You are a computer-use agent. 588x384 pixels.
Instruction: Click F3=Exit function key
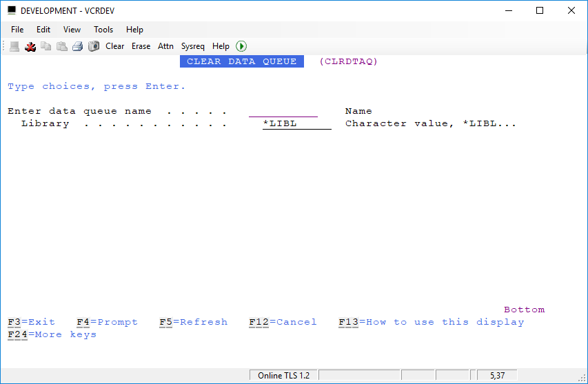click(32, 322)
